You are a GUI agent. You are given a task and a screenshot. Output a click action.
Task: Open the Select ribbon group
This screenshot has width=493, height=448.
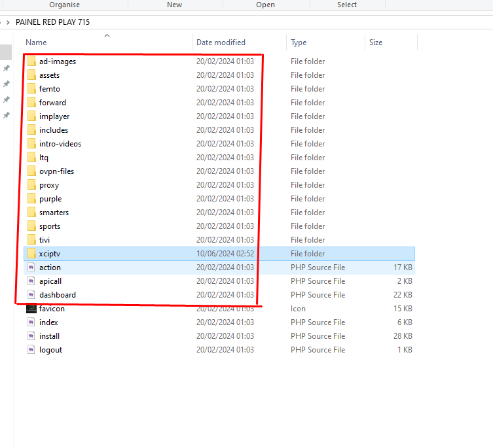point(347,5)
